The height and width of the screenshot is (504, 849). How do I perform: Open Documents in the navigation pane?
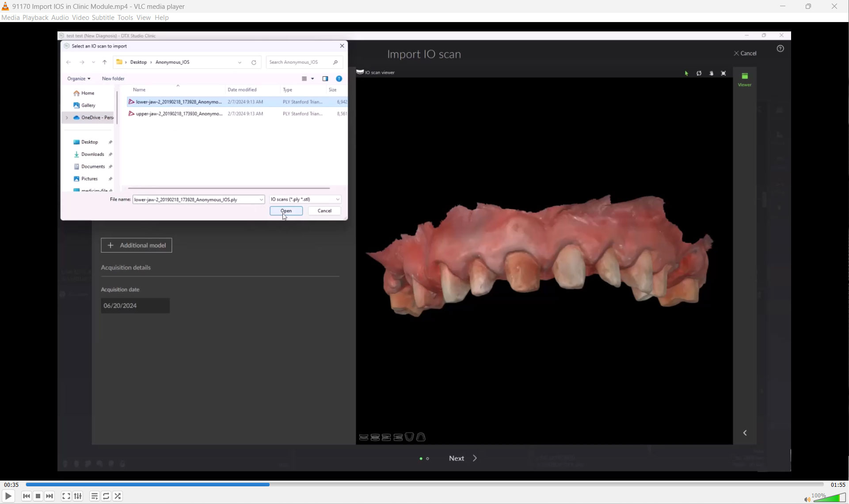click(93, 167)
